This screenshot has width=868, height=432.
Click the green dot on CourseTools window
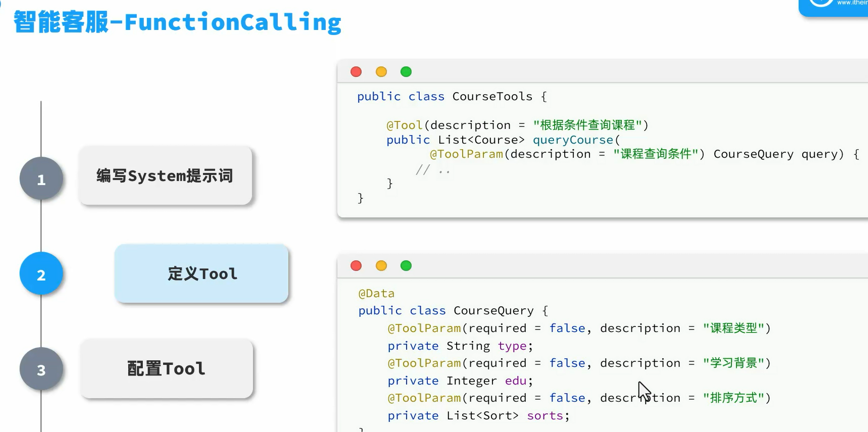[x=406, y=72]
